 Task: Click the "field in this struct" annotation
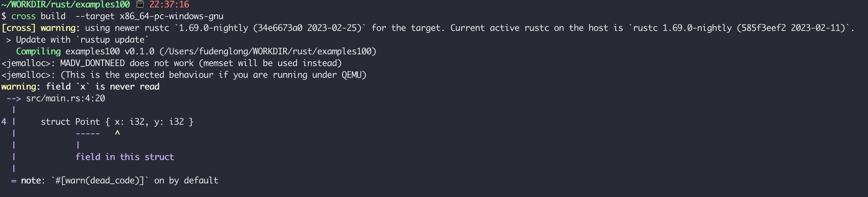click(125, 157)
